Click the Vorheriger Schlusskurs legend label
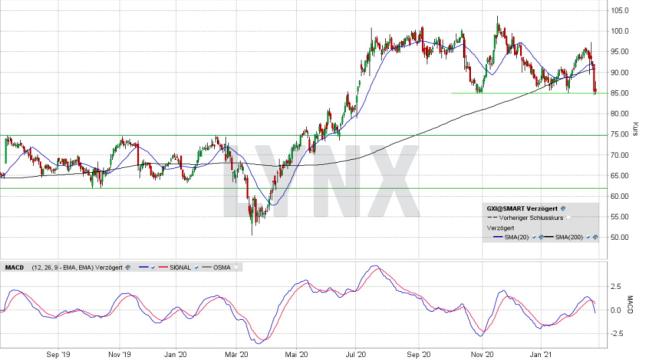 [x=531, y=218]
